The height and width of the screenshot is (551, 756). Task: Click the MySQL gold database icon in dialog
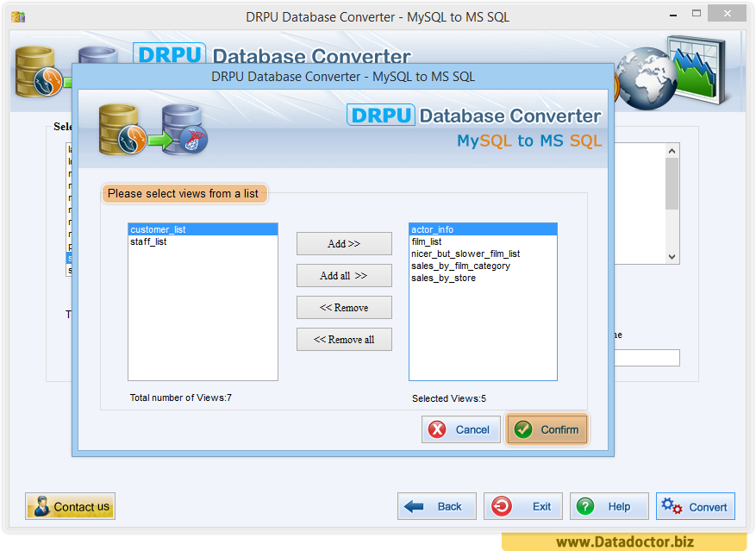click(x=122, y=129)
